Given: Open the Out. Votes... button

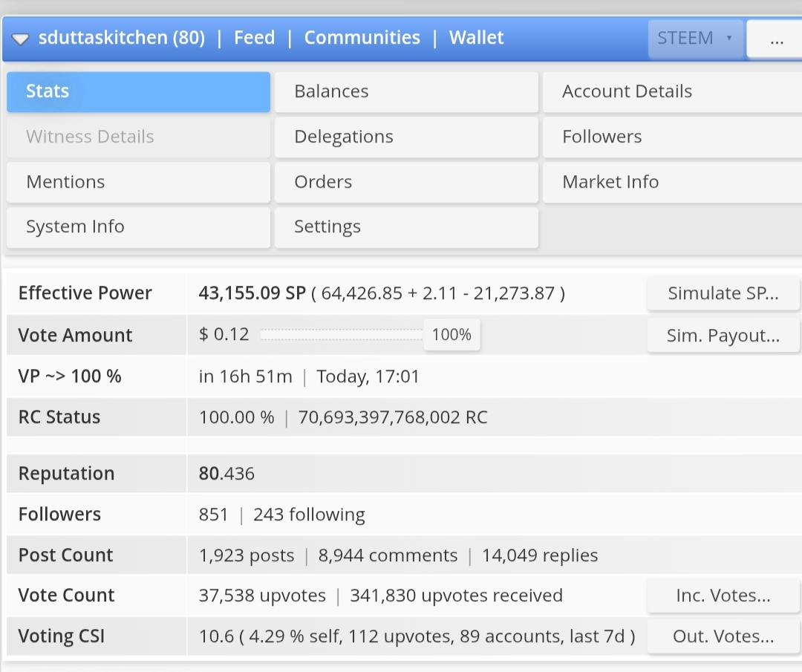Looking at the screenshot, I should 723,636.
